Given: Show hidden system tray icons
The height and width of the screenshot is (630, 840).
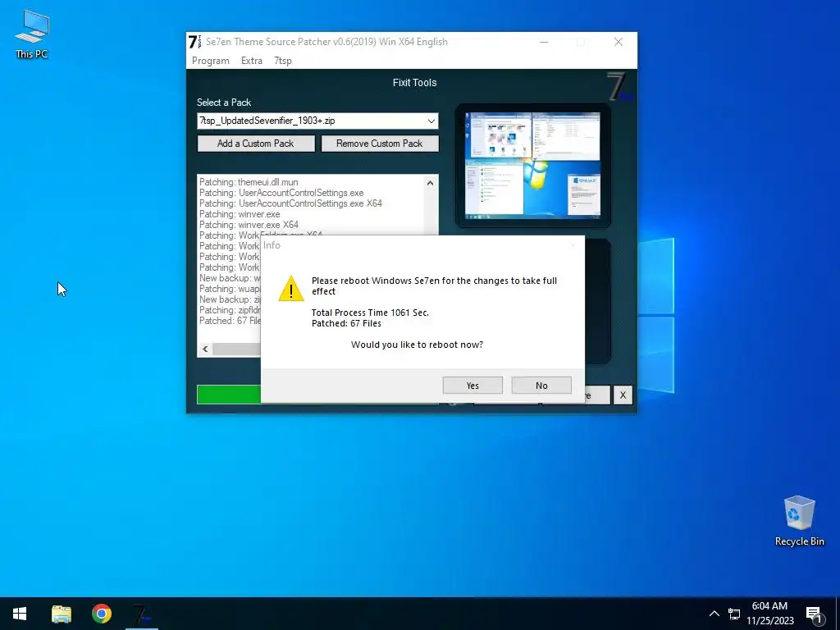Looking at the screenshot, I should tap(714, 614).
